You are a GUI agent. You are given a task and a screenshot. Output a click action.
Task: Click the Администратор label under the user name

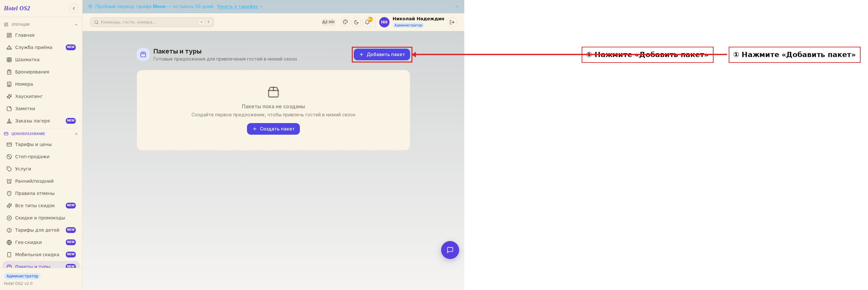click(408, 25)
